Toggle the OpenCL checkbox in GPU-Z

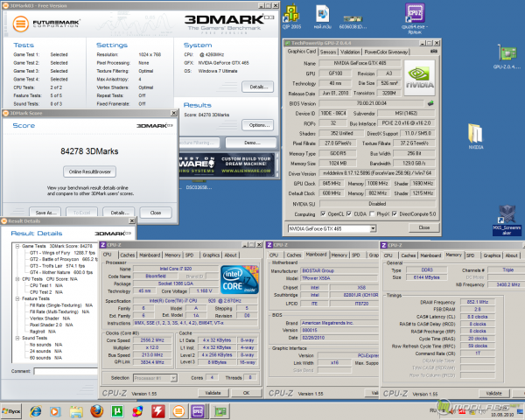click(x=323, y=213)
